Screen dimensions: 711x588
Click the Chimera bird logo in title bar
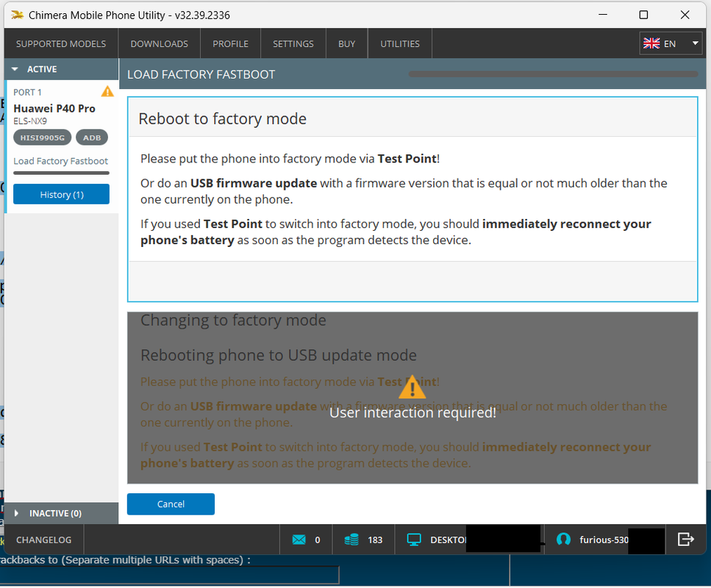(x=17, y=15)
